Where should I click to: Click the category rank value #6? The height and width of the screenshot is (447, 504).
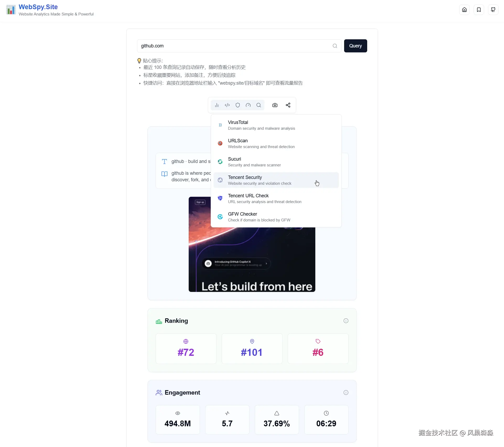pyautogui.click(x=318, y=352)
